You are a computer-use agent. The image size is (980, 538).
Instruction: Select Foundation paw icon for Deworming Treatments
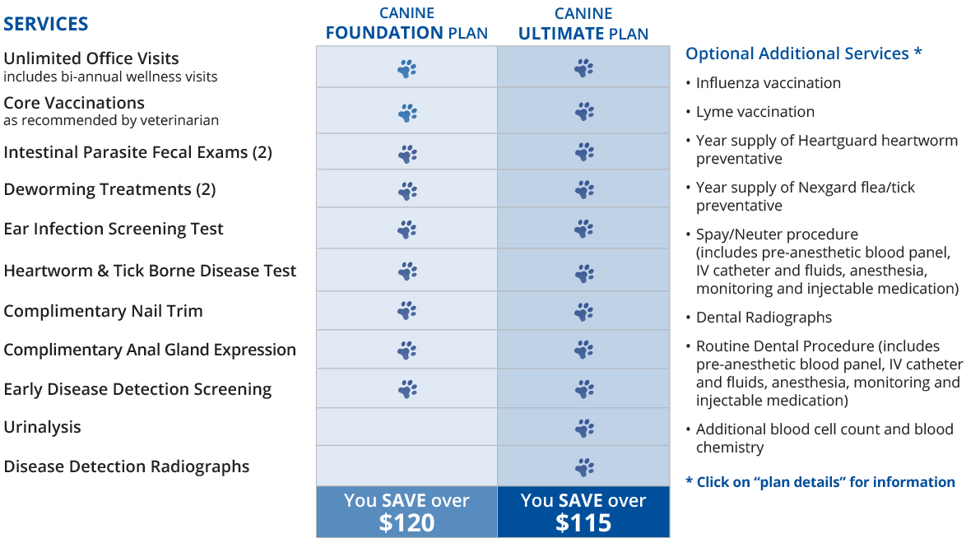407,191
